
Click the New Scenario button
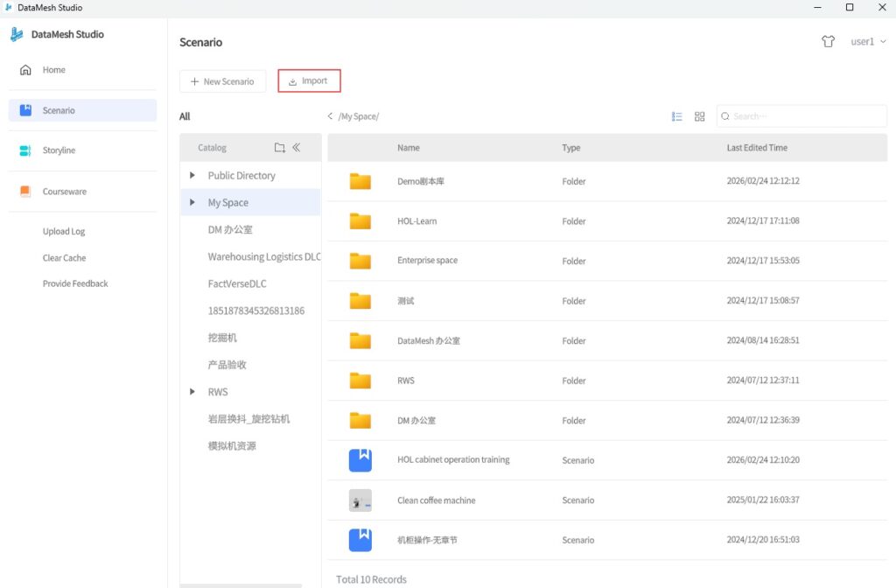point(222,81)
